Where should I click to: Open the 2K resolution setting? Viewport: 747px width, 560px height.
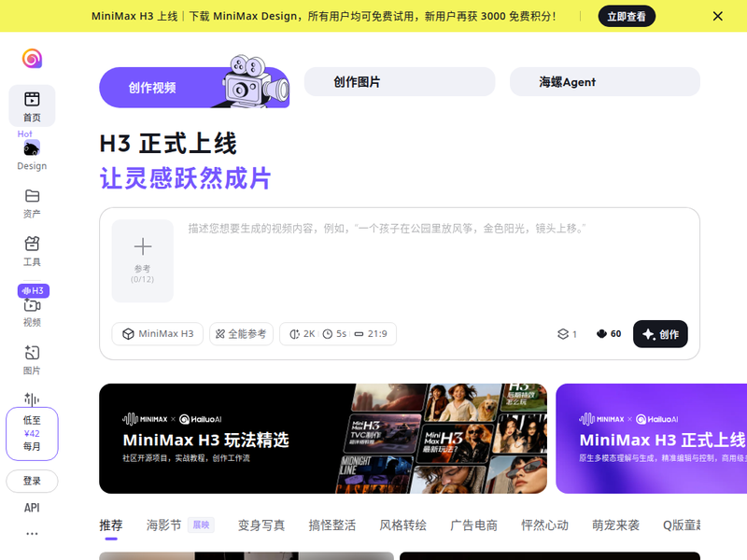pos(302,334)
